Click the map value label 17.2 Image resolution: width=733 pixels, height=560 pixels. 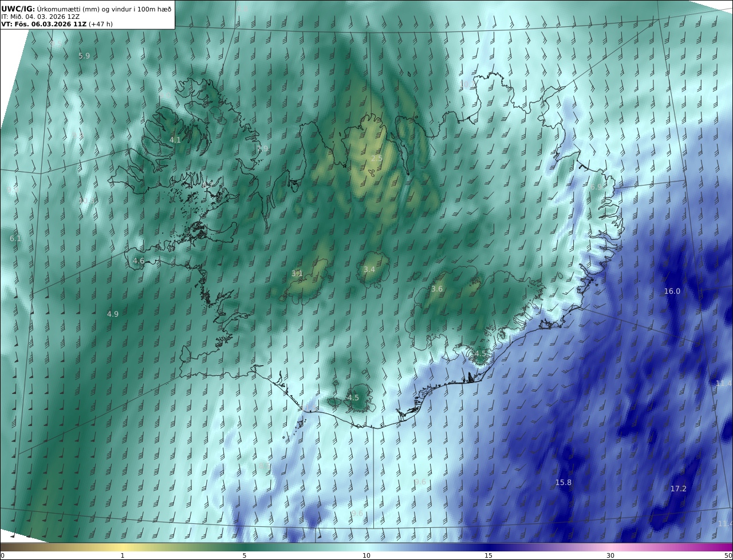click(678, 488)
